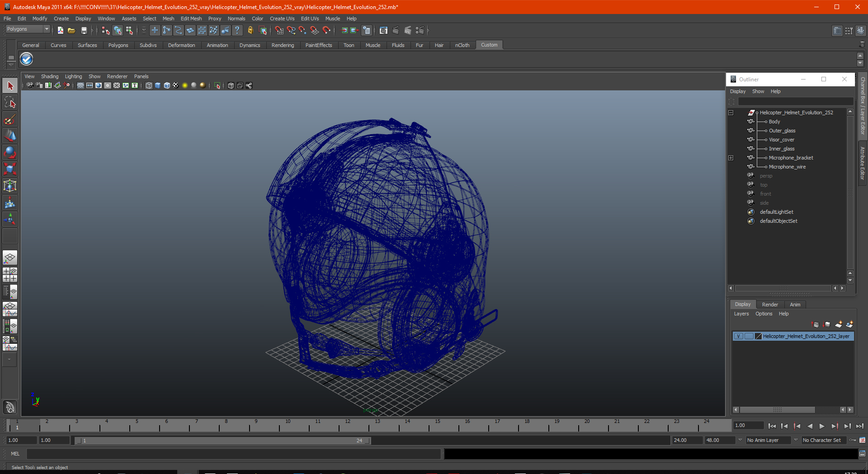868x474 pixels.
Task: Expand the toolbox layout arrow at bottom
Action: click(x=9, y=360)
